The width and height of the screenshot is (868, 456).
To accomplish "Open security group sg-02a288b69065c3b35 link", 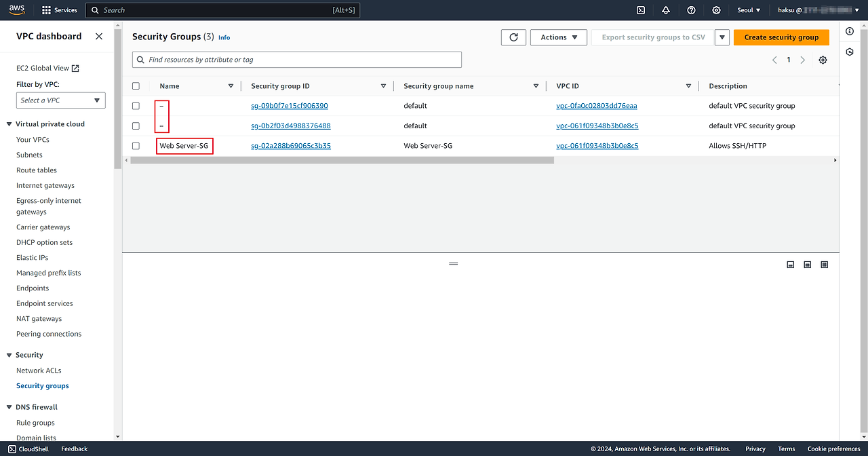I will pos(291,146).
